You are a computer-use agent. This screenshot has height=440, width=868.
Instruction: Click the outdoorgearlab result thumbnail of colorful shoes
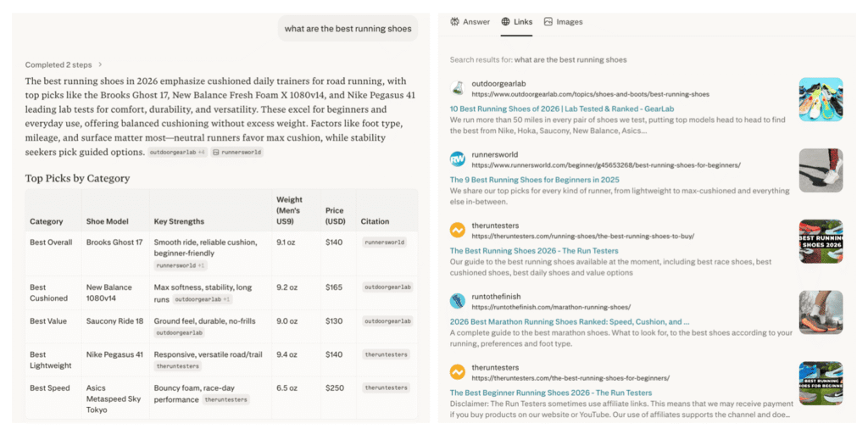click(821, 100)
